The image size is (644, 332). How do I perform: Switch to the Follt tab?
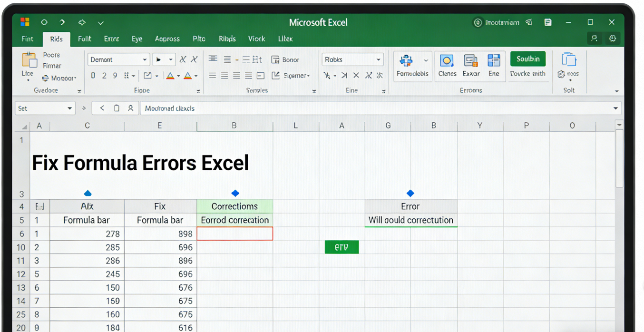[85, 39]
